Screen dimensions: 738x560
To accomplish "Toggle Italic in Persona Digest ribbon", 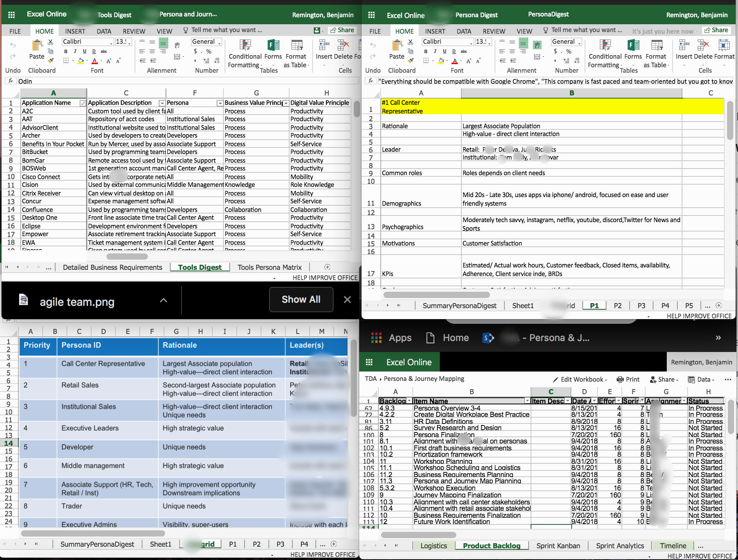I will (435, 51).
